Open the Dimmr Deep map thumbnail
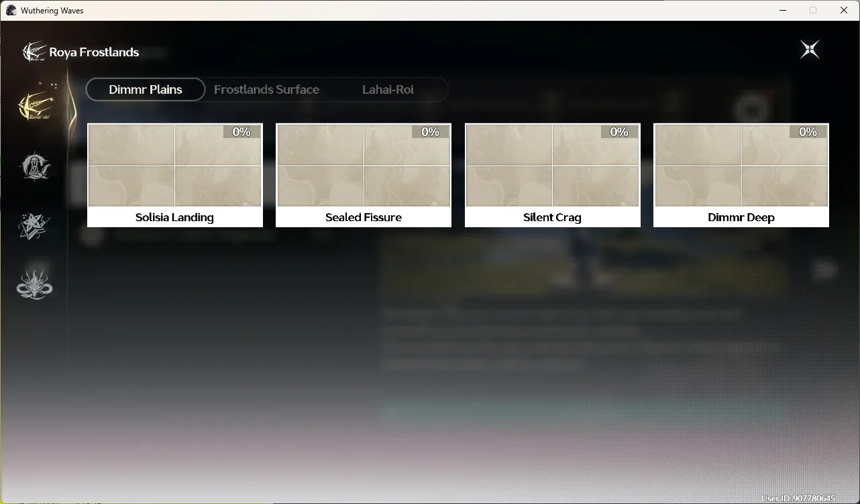 pos(741,165)
